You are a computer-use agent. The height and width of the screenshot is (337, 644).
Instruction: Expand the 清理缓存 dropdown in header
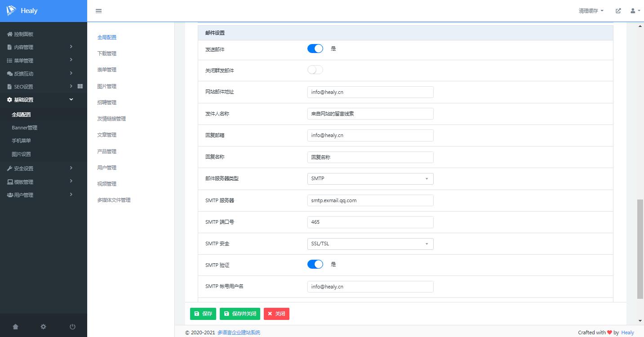(x=591, y=11)
